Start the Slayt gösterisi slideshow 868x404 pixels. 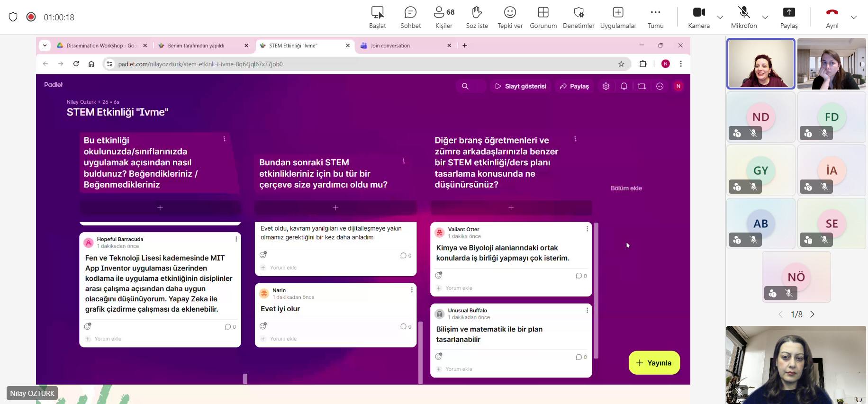click(520, 86)
